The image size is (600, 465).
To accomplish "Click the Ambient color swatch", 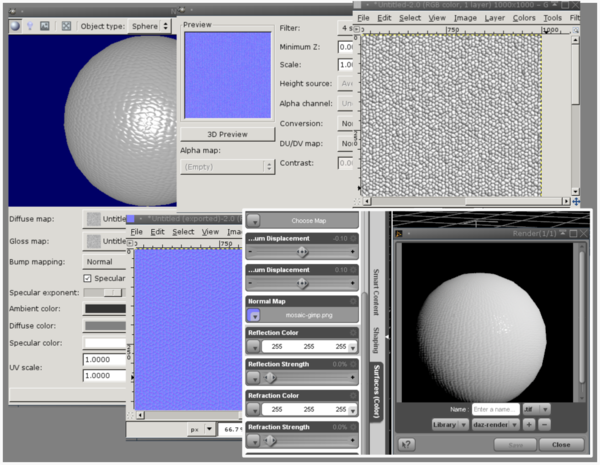I will coord(105,309).
